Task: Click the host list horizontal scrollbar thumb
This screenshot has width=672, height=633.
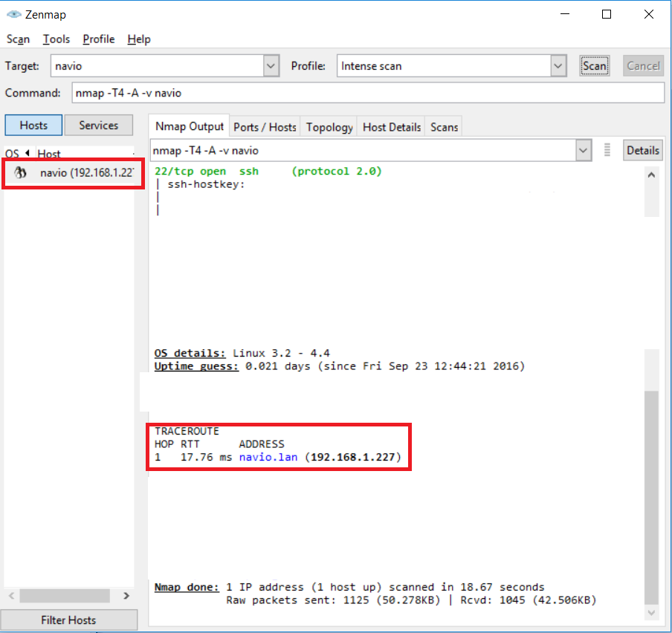Action: click(64, 596)
